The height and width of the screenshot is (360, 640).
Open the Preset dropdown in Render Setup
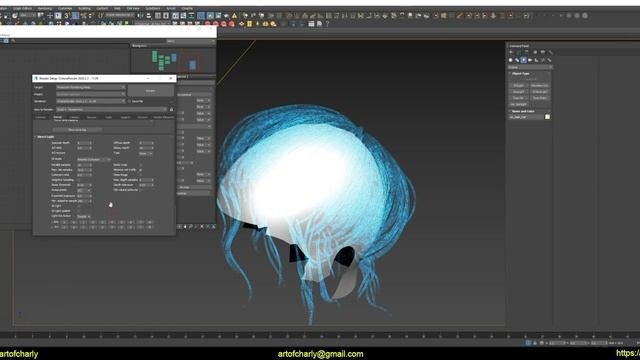pyautogui.click(x=91, y=94)
